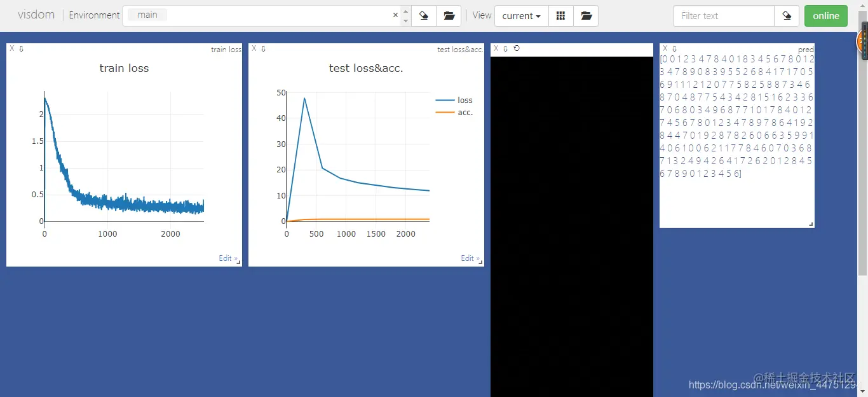Viewport: 868px width, 397px height.
Task: Download the pred text pane
Action: 675,48
